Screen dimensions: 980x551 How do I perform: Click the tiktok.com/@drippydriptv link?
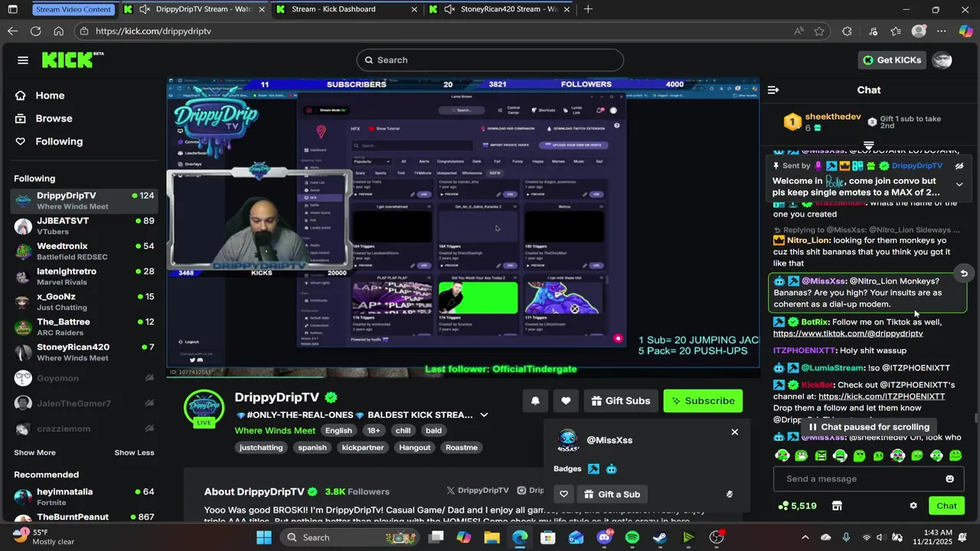tap(848, 334)
